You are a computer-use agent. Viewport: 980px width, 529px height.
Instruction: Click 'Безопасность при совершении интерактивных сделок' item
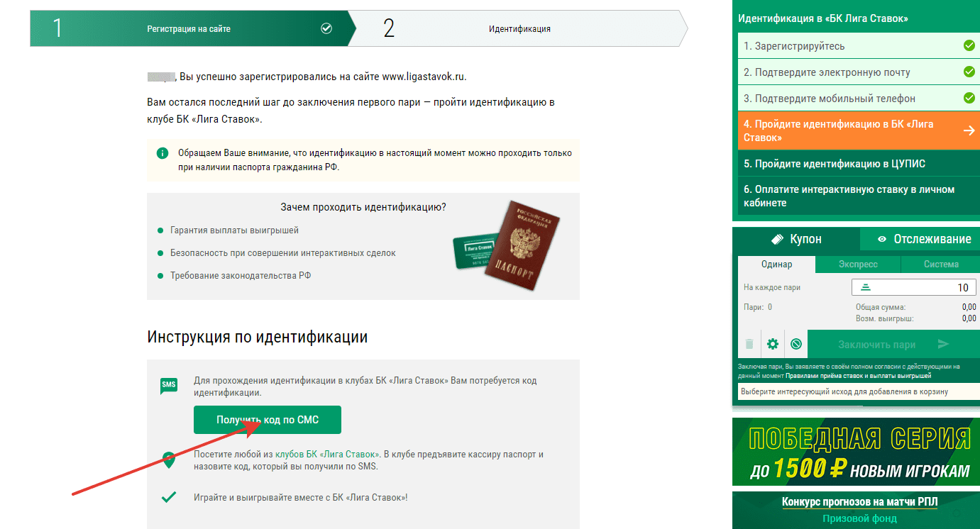tap(283, 252)
